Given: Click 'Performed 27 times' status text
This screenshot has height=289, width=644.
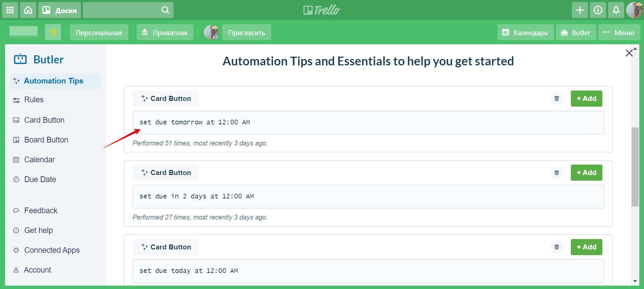Looking at the screenshot, I should click(200, 217).
